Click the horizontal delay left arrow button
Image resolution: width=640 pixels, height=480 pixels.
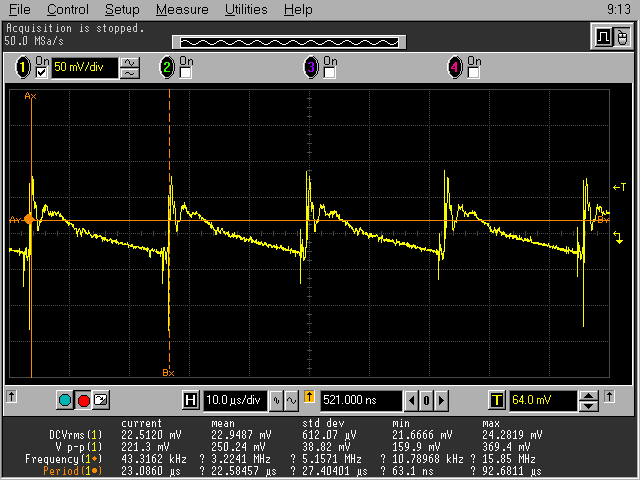tap(411, 401)
